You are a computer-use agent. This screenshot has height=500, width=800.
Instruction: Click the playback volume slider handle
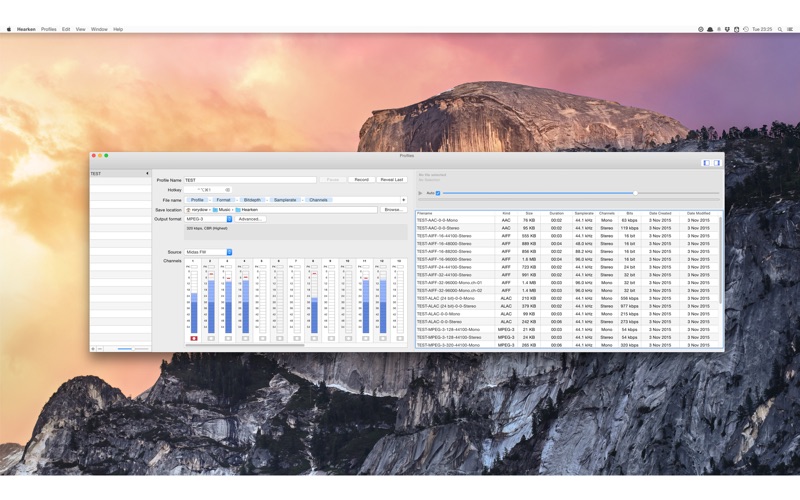(635, 193)
